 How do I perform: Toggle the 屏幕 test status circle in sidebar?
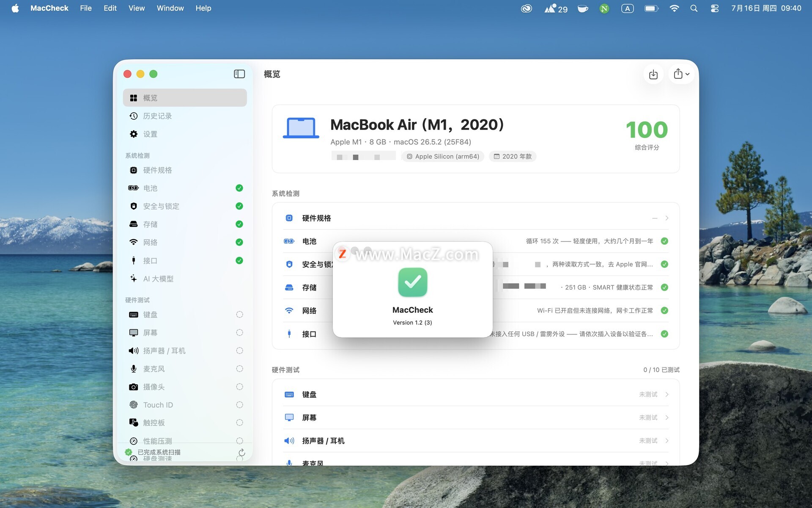[239, 333]
